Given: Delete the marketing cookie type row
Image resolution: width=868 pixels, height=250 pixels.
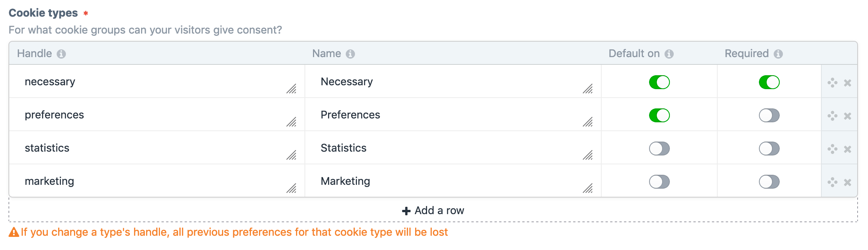Looking at the screenshot, I should (x=847, y=182).
